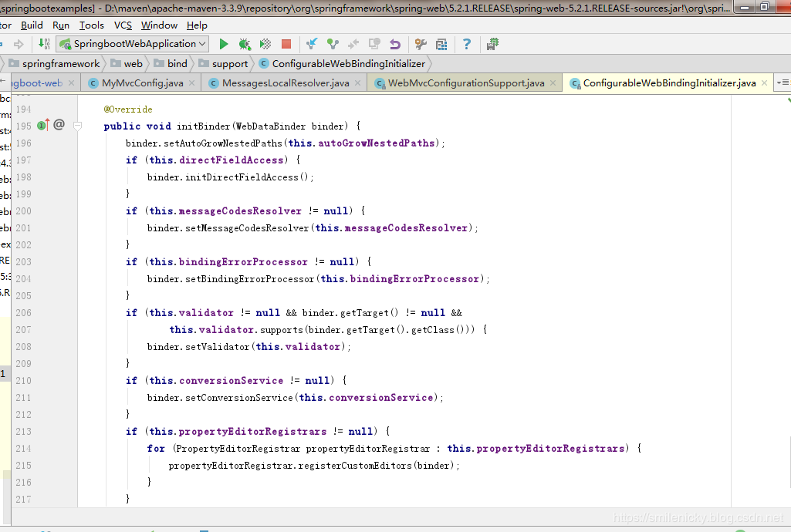Image resolution: width=791 pixels, height=532 pixels.
Task: Open the VCS menu
Action: pos(123,25)
